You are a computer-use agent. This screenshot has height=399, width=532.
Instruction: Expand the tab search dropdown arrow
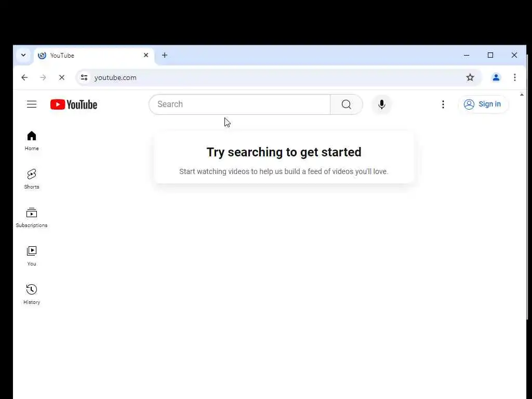click(23, 55)
